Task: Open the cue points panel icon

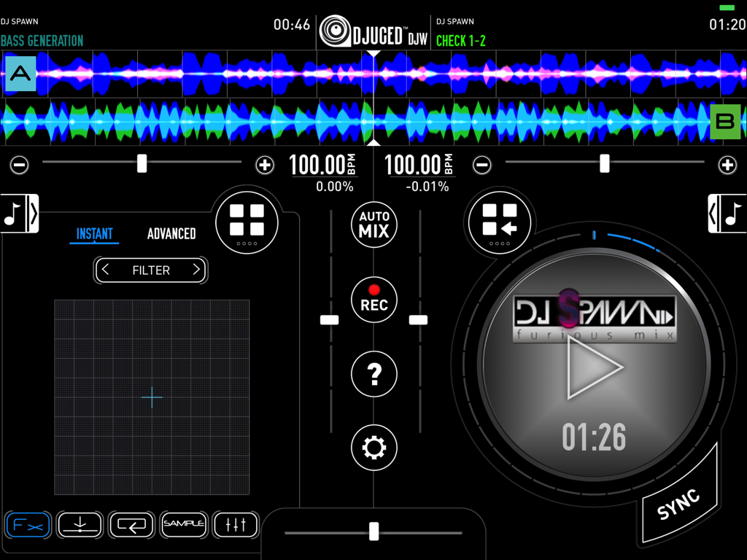Action: pos(79,525)
